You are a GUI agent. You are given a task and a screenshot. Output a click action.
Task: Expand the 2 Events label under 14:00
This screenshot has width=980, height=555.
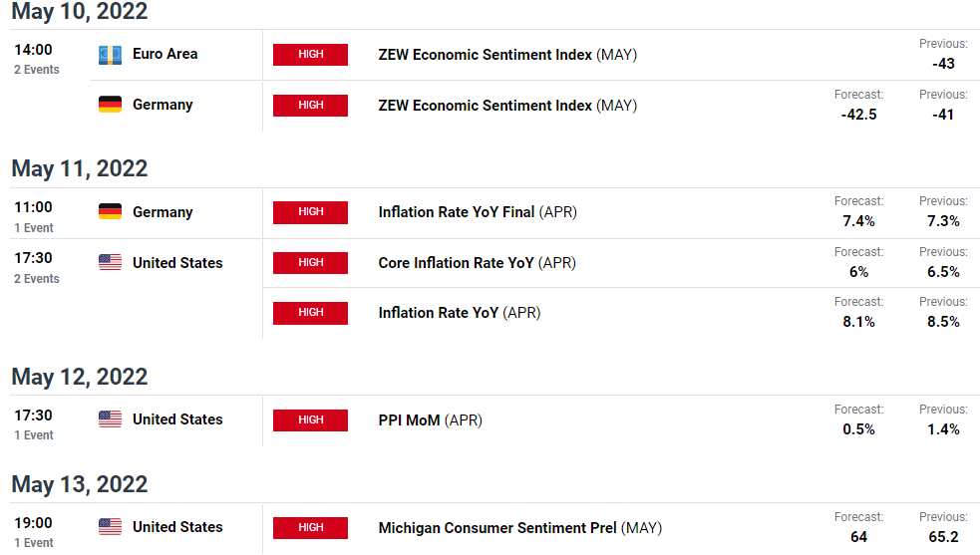[x=37, y=70]
